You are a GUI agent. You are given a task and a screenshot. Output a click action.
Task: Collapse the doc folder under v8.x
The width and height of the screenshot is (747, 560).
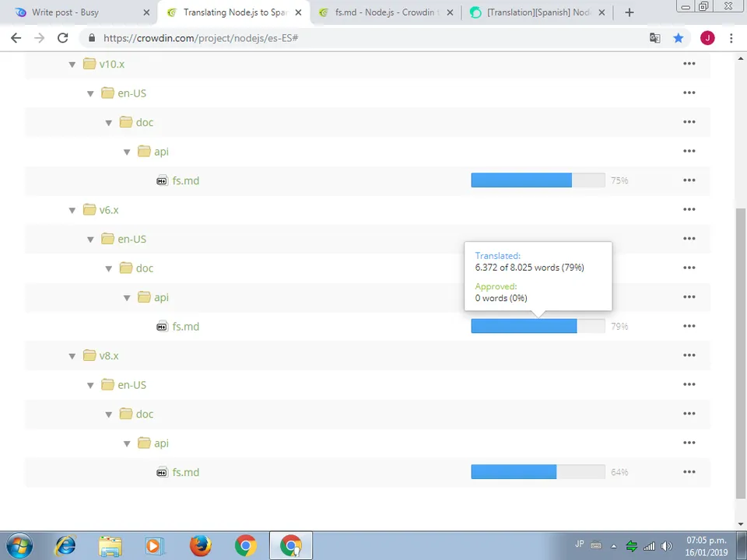109,415
